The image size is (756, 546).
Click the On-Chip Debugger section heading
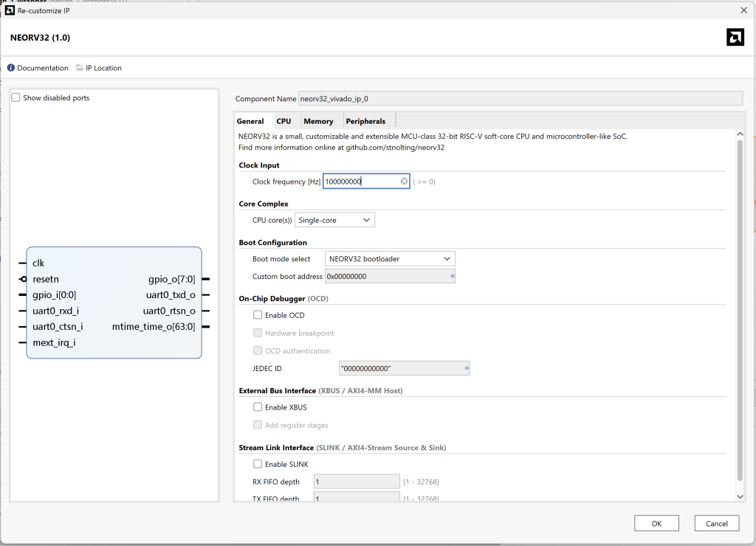pos(283,299)
